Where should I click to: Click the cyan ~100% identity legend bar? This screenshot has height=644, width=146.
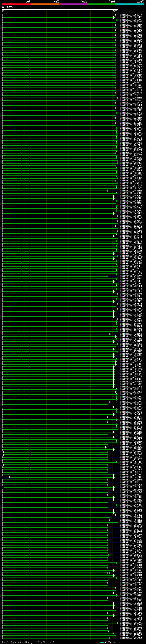[130, 4]
